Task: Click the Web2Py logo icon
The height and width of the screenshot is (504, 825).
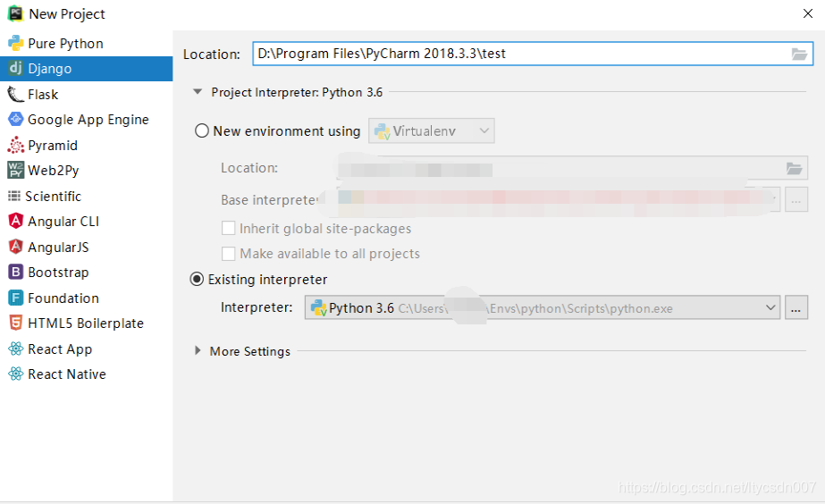Action: [x=16, y=170]
